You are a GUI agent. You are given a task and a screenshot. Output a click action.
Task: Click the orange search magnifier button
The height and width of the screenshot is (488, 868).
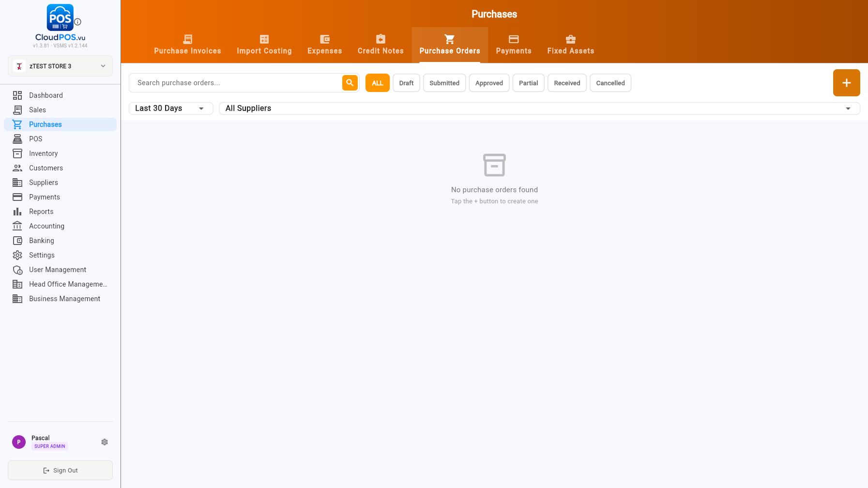(350, 83)
